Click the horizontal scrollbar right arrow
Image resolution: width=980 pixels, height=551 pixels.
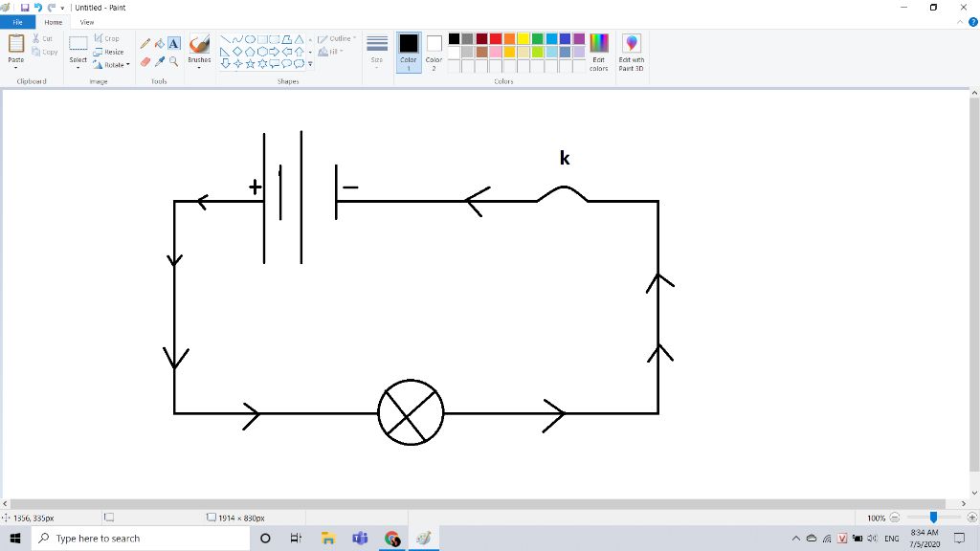point(964,503)
